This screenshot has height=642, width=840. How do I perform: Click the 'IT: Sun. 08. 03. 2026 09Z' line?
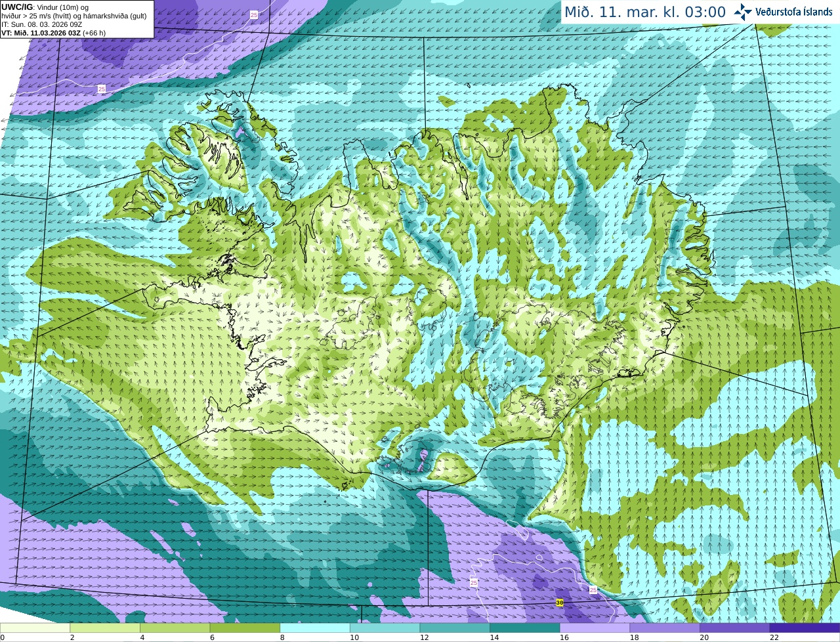(42, 24)
